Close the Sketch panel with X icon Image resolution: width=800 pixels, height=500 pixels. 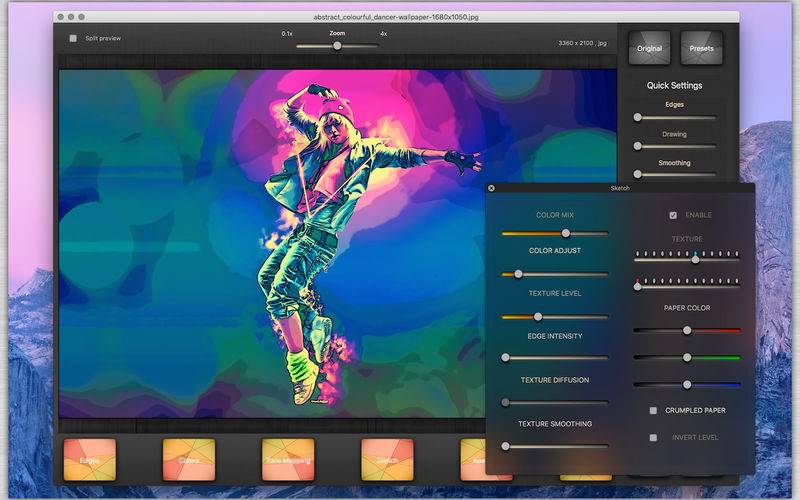coord(491,188)
